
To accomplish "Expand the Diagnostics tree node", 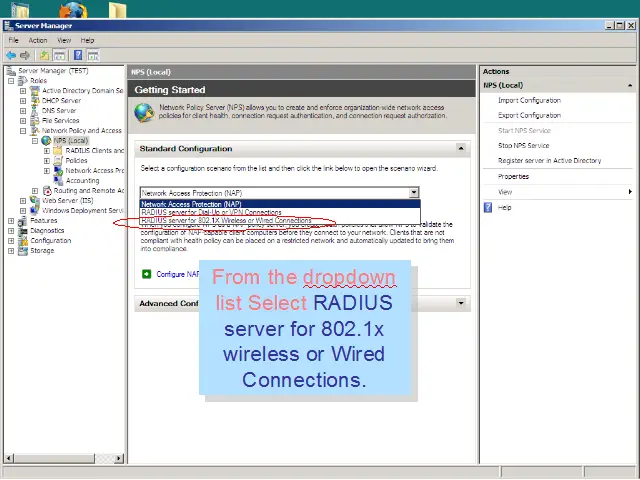I will 11,231.
